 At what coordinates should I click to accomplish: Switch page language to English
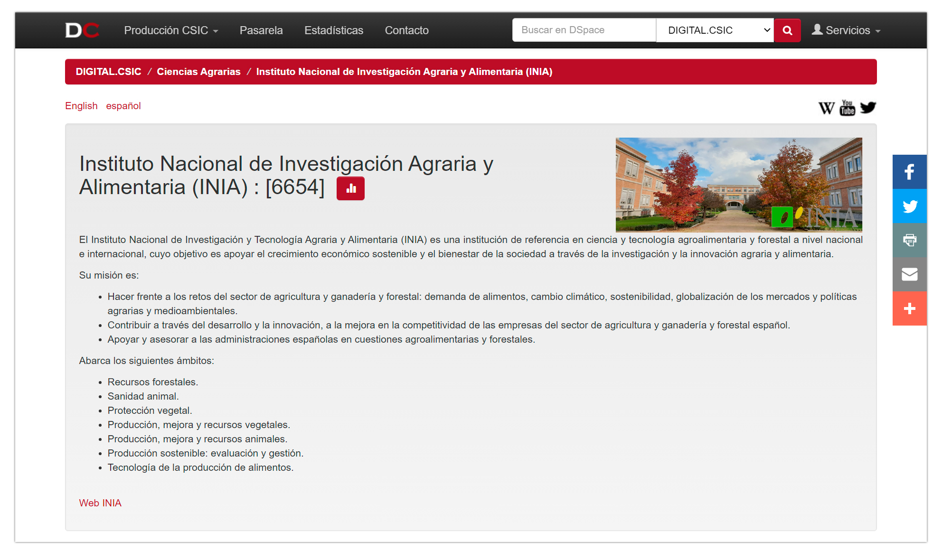pyautogui.click(x=81, y=106)
